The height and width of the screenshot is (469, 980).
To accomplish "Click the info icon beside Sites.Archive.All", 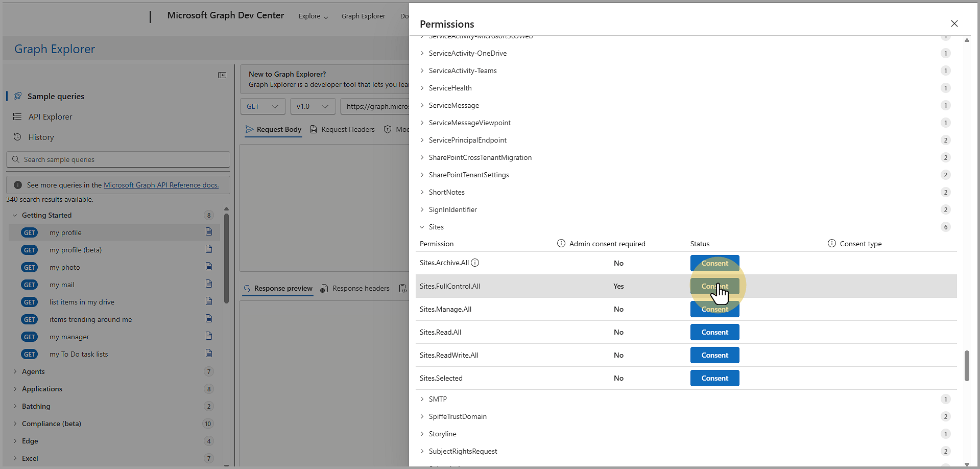I will tap(475, 263).
